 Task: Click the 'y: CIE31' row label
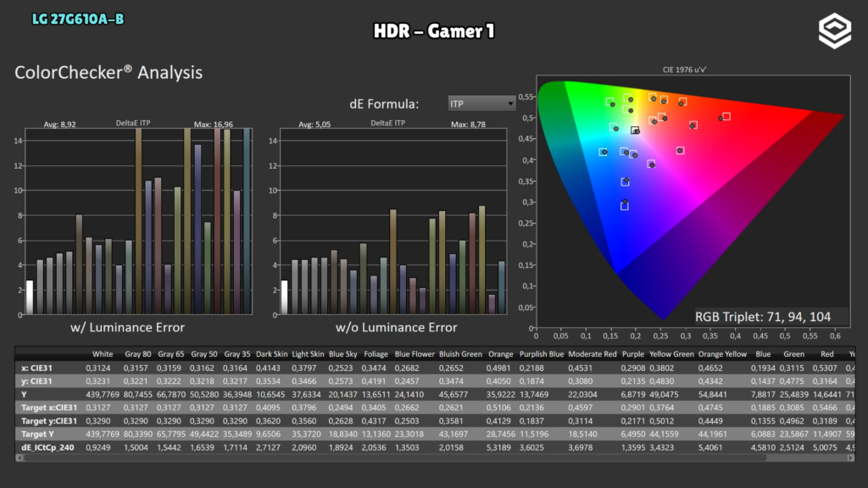(36, 381)
